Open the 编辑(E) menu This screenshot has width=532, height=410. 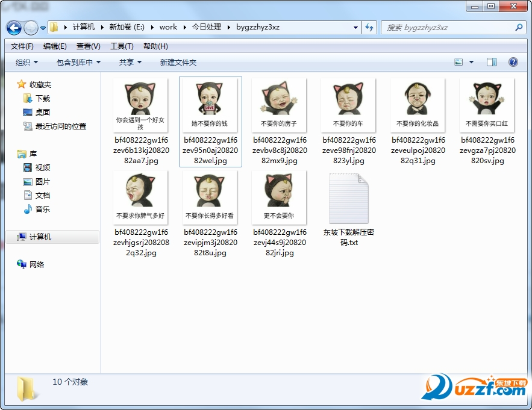pyautogui.click(x=55, y=46)
